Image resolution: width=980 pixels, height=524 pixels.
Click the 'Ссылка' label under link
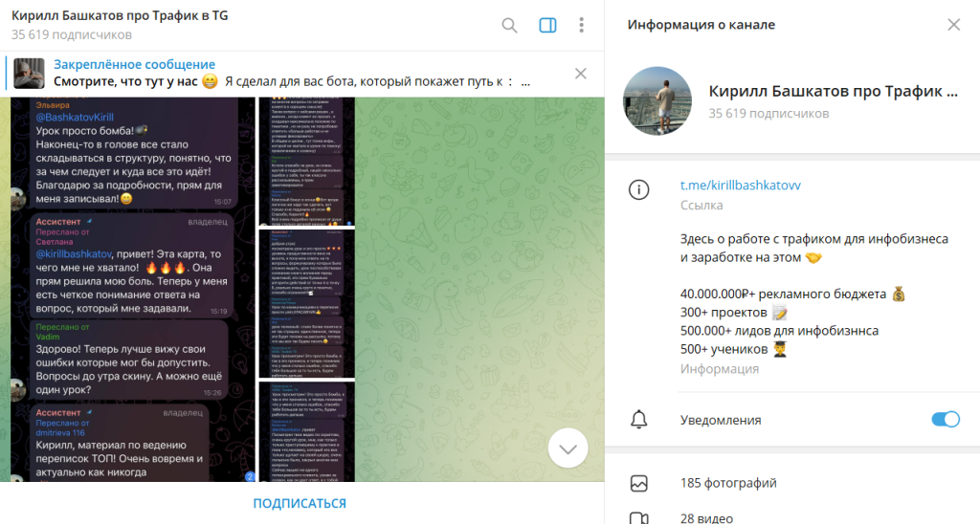702,205
